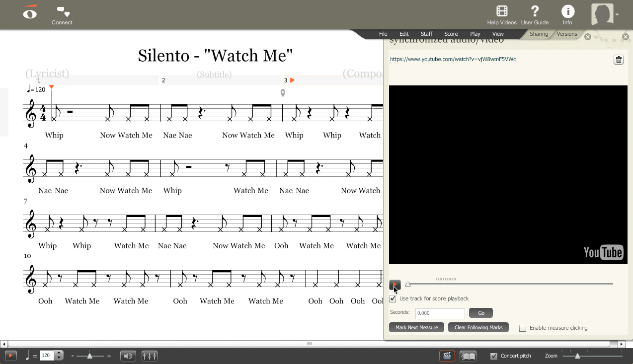Click the playback tempo slider handle

coord(89,356)
